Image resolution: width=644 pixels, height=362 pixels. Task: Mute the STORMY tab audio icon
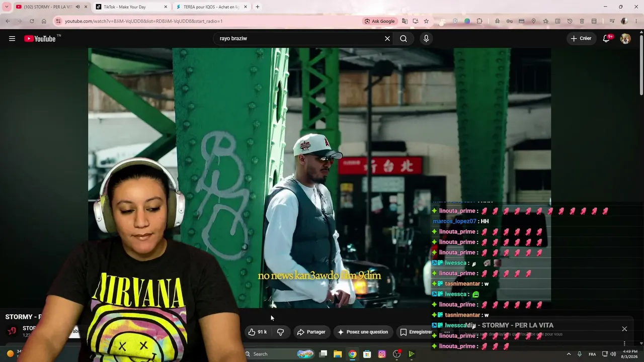click(x=77, y=7)
